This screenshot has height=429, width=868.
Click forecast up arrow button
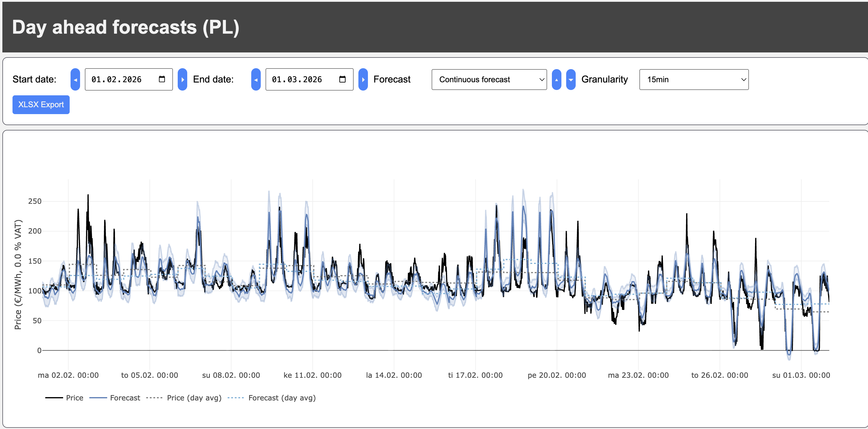click(556, 80)
